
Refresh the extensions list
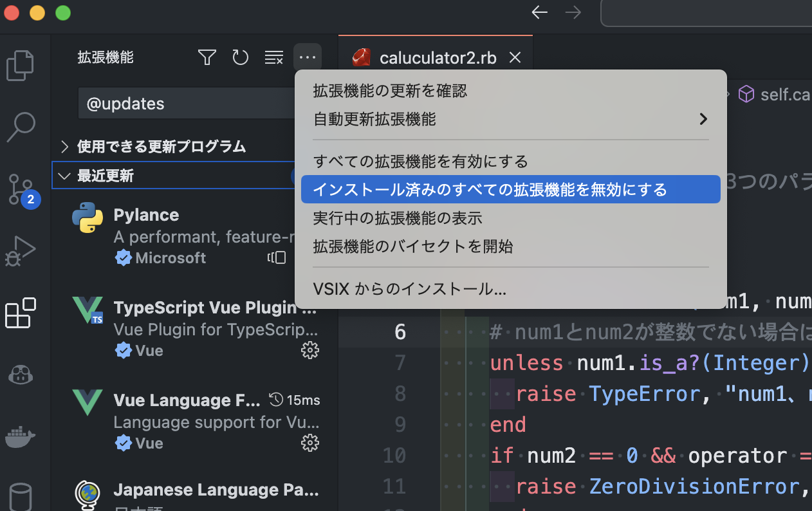tap(240, 57)
